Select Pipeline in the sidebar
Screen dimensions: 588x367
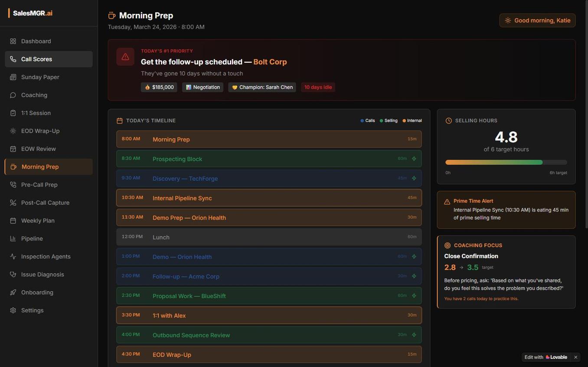point(49,239)
